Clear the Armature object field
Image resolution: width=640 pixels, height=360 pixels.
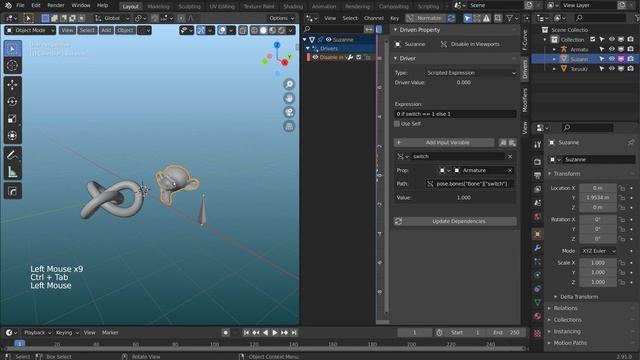pyautogui.click(x=510, y=170)
